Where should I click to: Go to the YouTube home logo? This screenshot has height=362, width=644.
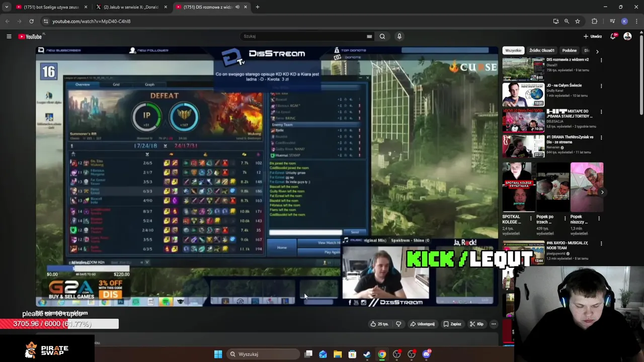click(30, 36)
